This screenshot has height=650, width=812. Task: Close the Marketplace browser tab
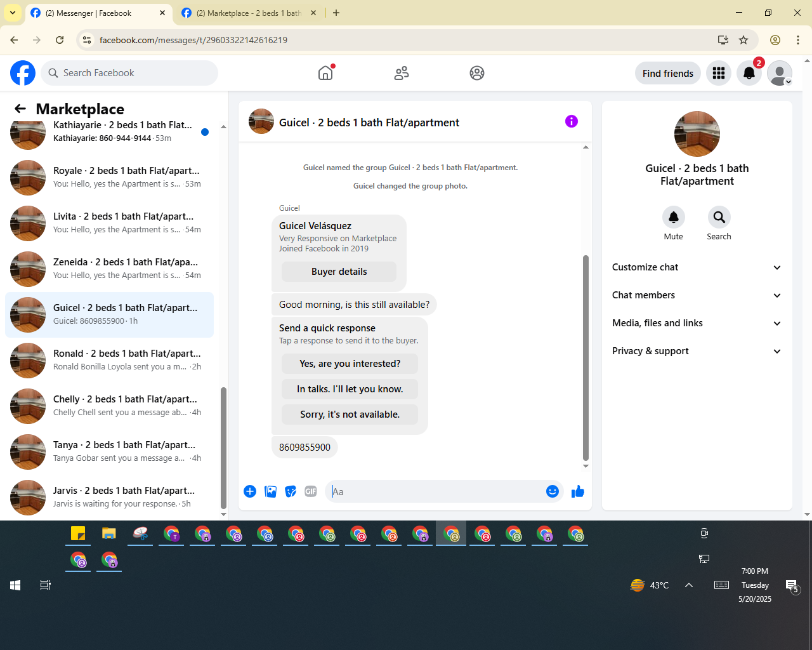[313, 13]
